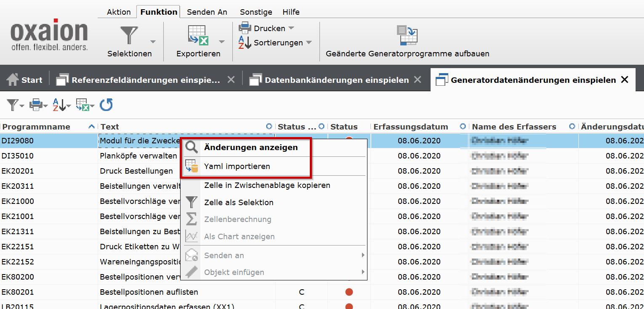The width and height of the screenshot is (644, 309).
Task: Click the Erfassungsdatum column header
Action: pyautogui.click(x=410, y=127)
